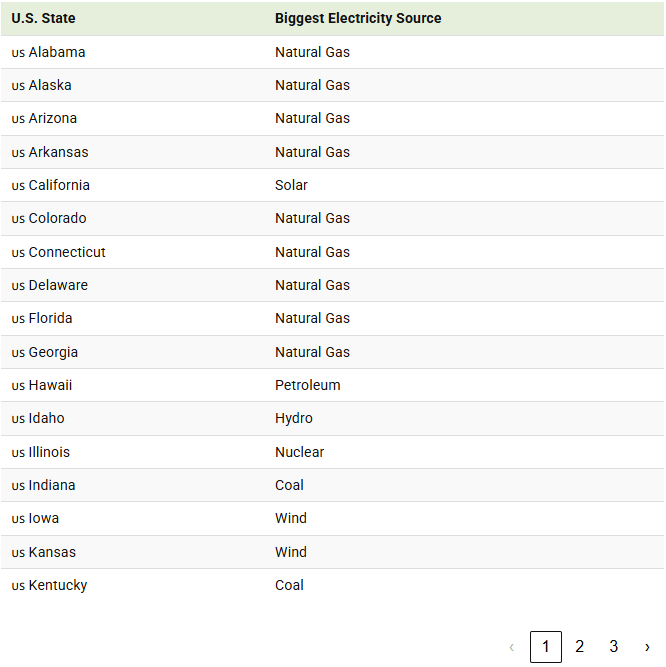
Task: Open the Connecticut state entry
Action: point(66,252)
